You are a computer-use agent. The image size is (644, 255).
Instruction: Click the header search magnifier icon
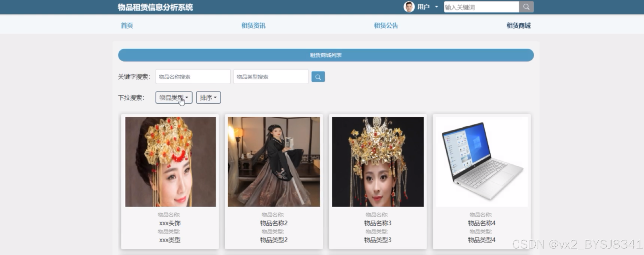click(x=526, y=7)
